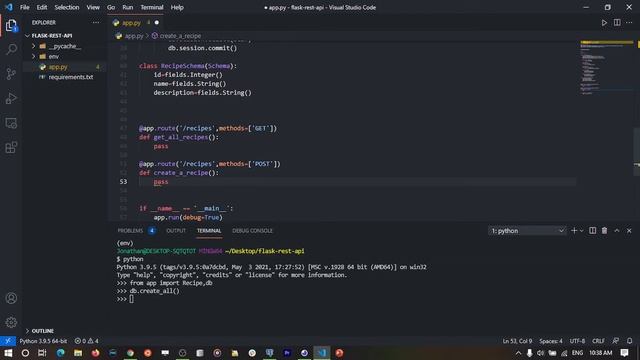Click the code minimap overview
The width and height of the screenshot is (640, 360).
pyautogui.click(x=606, y=68)
